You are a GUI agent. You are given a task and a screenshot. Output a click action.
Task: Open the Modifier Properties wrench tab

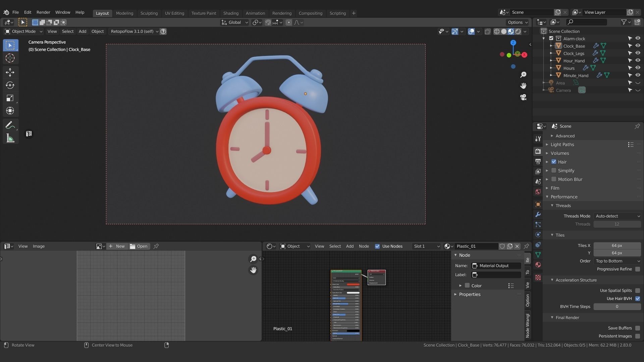tap(538, 215)
